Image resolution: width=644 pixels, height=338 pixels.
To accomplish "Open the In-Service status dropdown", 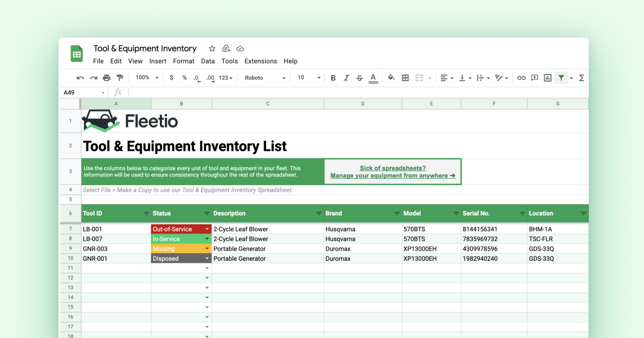I will (x=207, y=239).
